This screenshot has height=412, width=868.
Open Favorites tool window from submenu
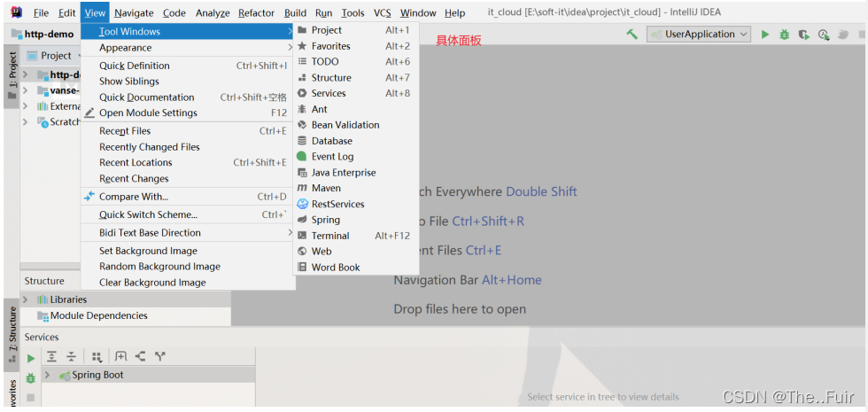pyautogui.click(x=356, y=46)
